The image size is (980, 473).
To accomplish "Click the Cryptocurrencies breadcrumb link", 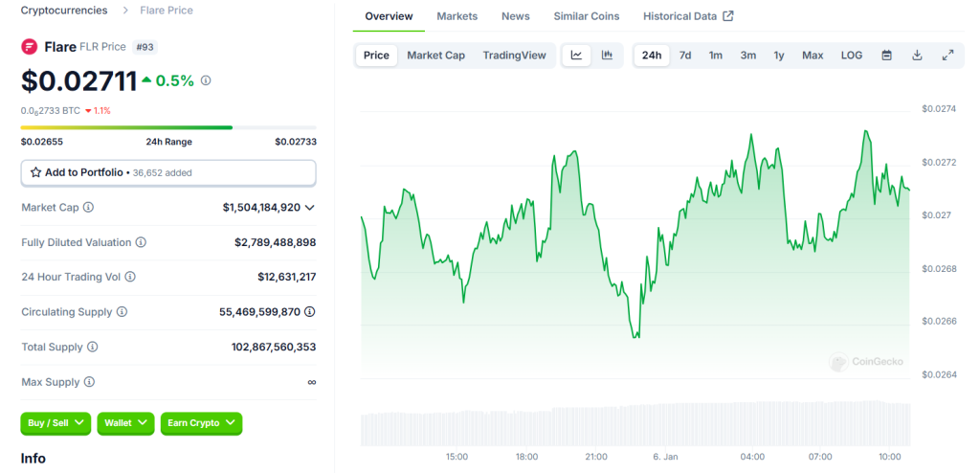I will click(x=64, y=11).
